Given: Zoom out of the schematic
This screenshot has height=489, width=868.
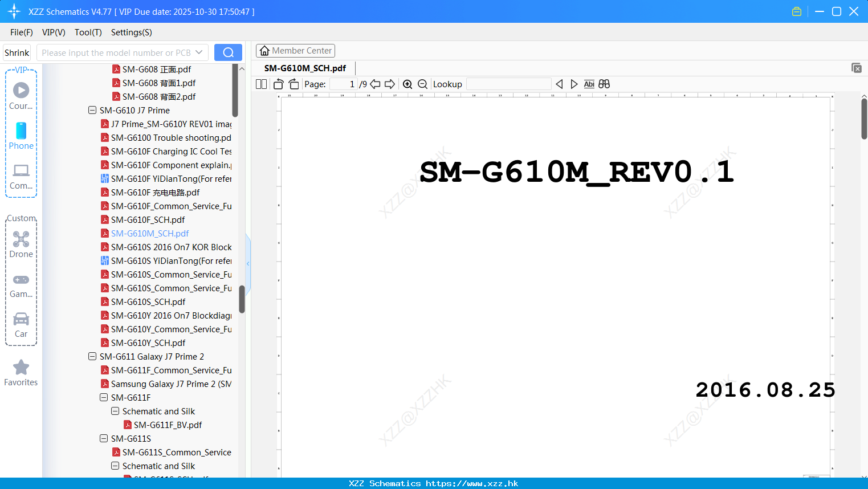Looking at the screenshot, I should (x=422, y=84).
